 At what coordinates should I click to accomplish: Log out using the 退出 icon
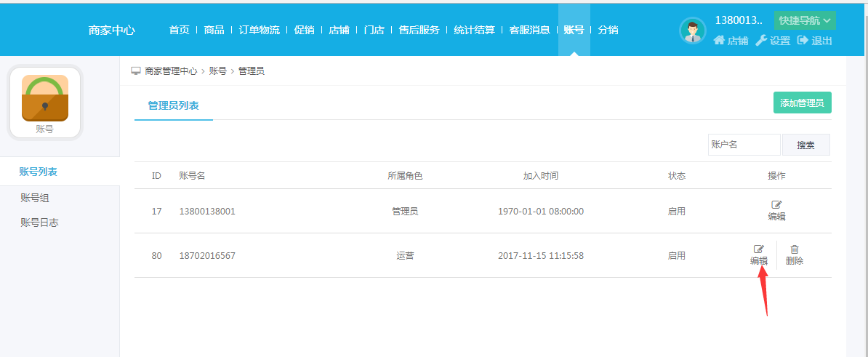(803, 41)
